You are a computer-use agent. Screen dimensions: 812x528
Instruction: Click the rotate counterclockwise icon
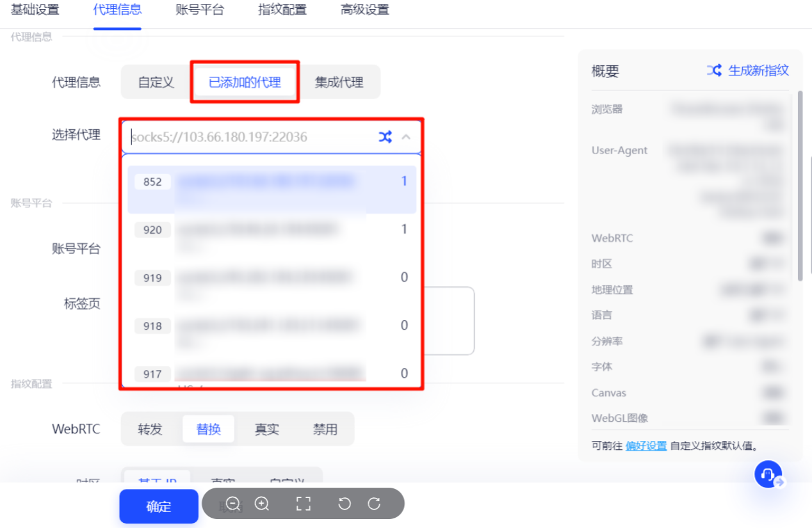tap(345, 504)
